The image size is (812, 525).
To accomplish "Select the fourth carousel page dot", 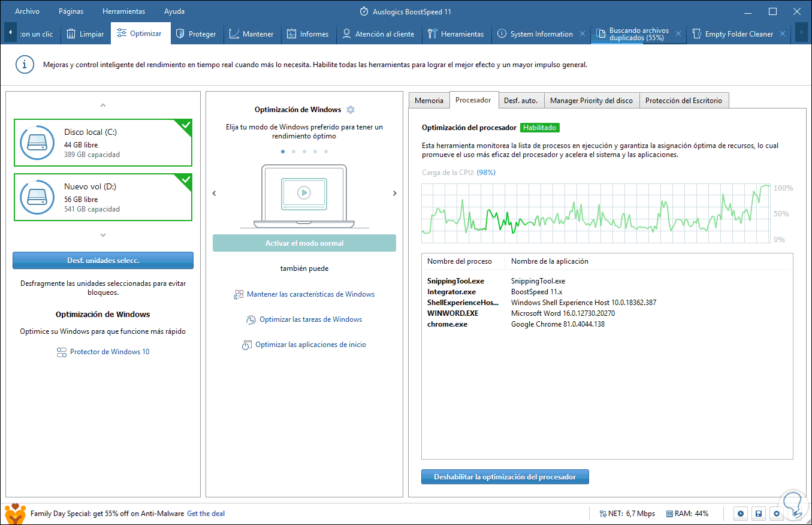I will point(315,152).
